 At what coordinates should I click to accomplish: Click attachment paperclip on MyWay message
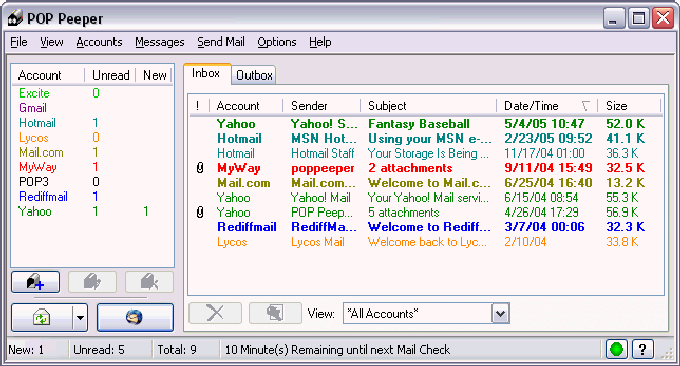(200, 168)
